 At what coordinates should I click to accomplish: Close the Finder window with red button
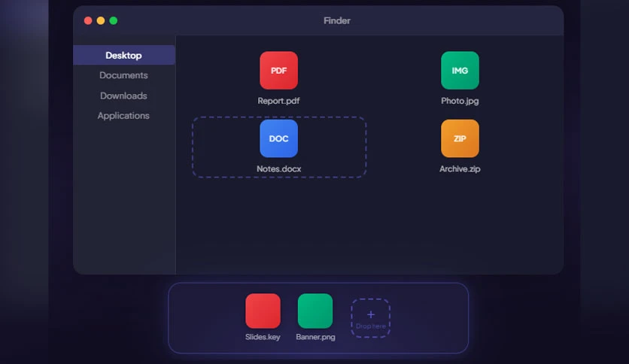point(88,20)
